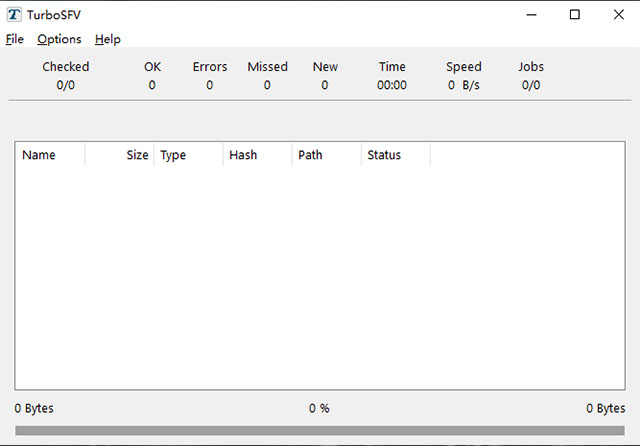Click the right 0 Bytes status text
The width and height of the screenshot is (640, 446).
[606, 408]
